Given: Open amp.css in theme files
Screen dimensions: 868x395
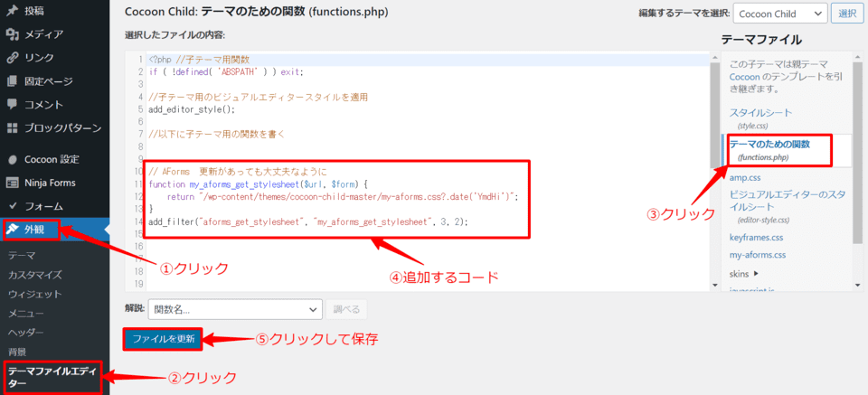Looking at the screenshot, I should 745,177.
